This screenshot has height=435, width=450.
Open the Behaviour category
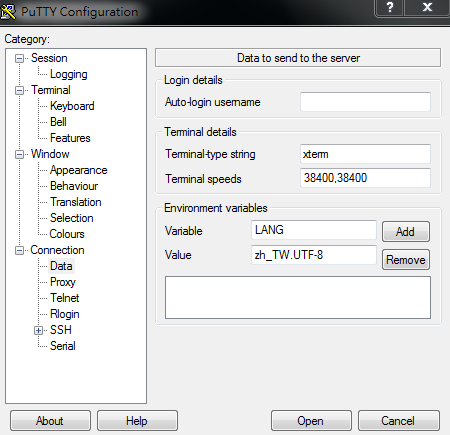click(x=74, y=186)
